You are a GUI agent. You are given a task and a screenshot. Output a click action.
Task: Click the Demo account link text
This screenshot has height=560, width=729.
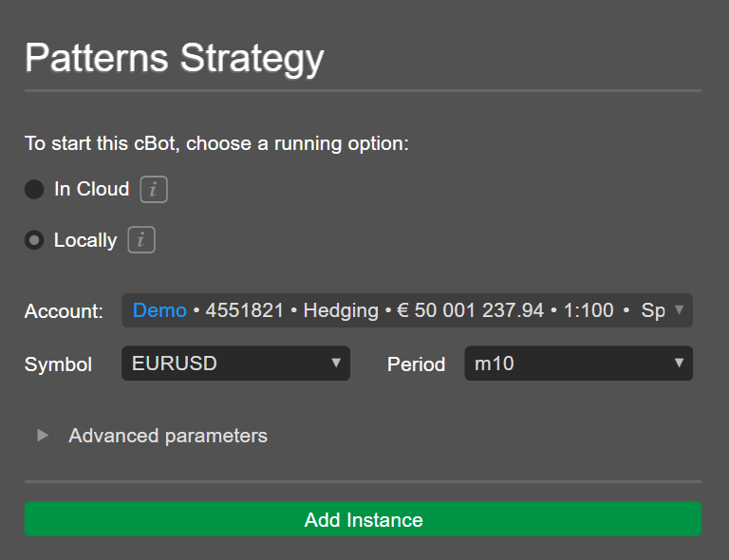[159, 310]
